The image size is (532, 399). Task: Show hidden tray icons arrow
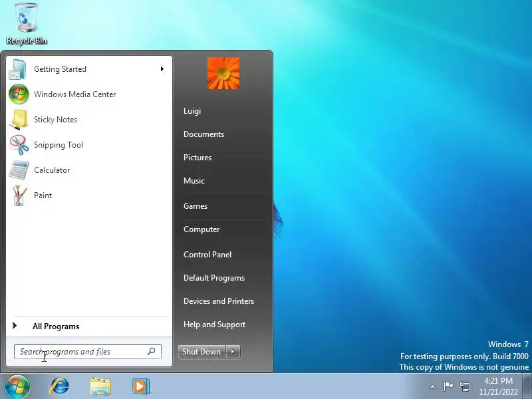(x=433, y=386)
